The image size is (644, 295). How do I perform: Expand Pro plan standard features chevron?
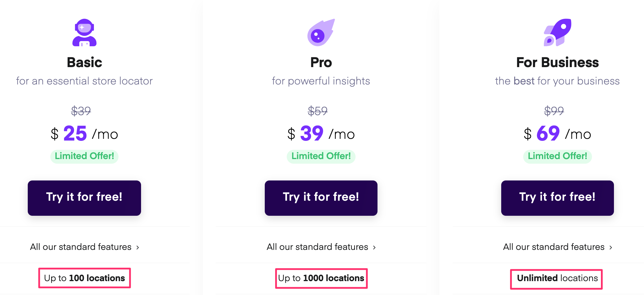(x=374, y=248)
